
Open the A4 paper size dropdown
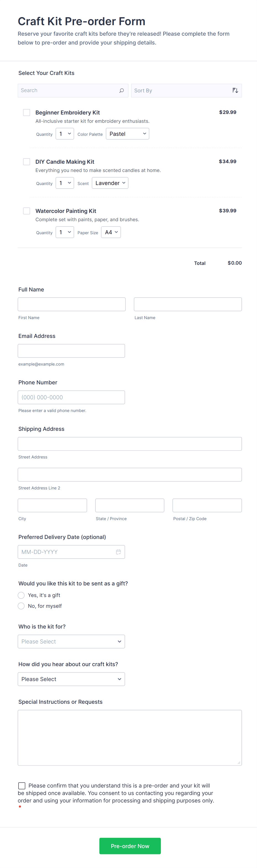click(111, 232)
